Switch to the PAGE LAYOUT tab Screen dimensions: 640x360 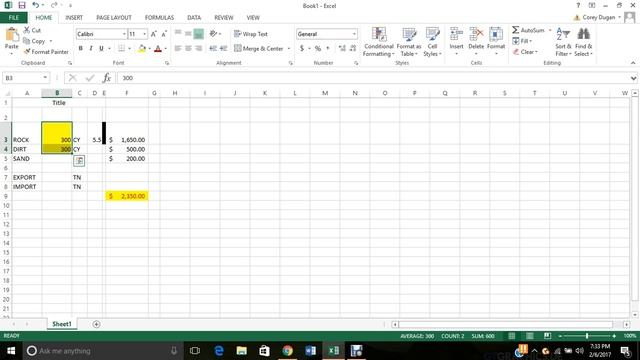pyautogui.click(x=114, y=18)
